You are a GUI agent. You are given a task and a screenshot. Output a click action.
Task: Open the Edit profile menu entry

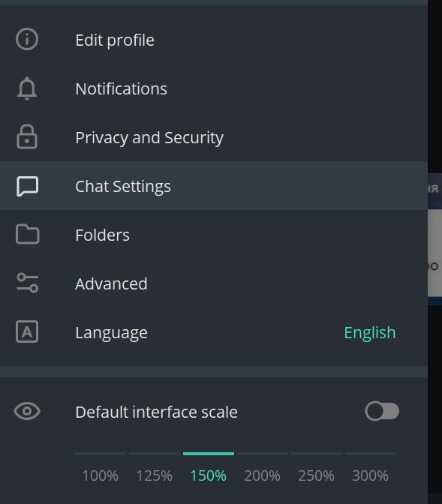click(214, 40)
